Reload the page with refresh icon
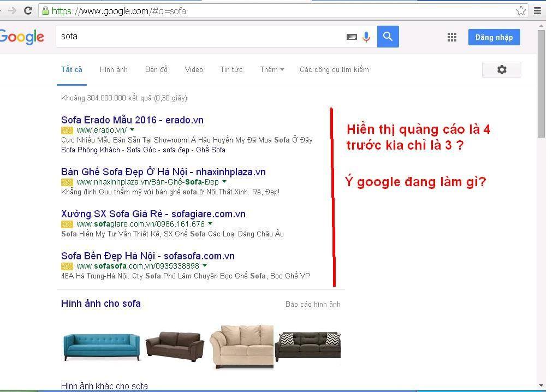This screenshot has width=559, height=392. point(28,11)
